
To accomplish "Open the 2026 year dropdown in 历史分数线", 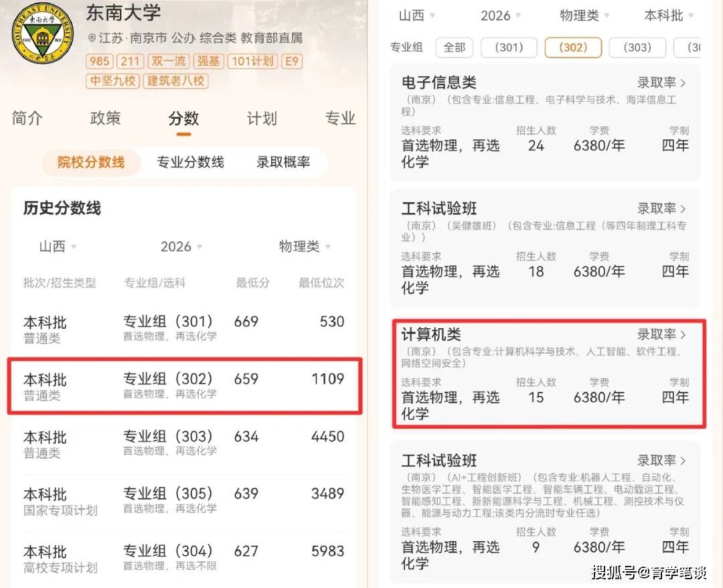I will (x=181, y=246).
